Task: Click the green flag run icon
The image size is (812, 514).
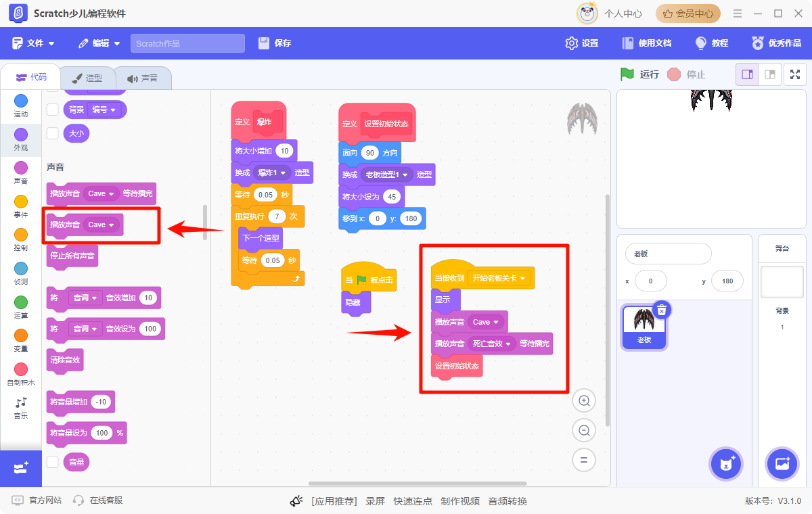Action: (627, 74)
